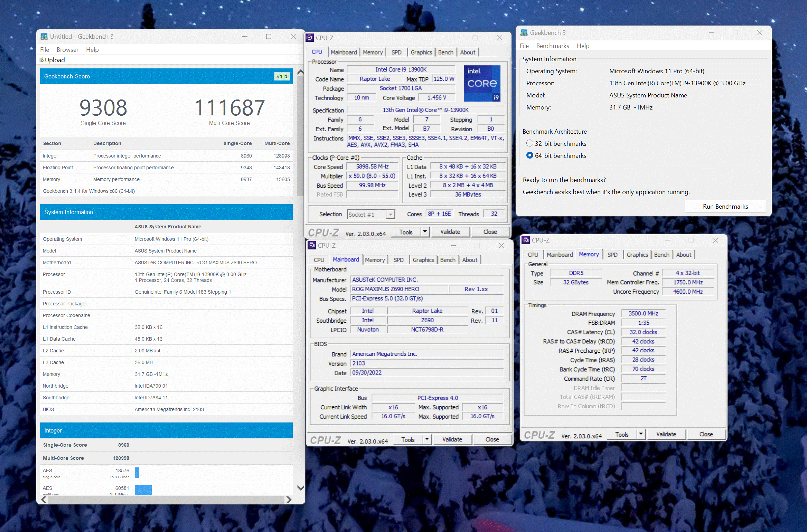Open the File menu in Untitled Geekbench window
This screenshot has width=807, height=532.
(45, 50)
